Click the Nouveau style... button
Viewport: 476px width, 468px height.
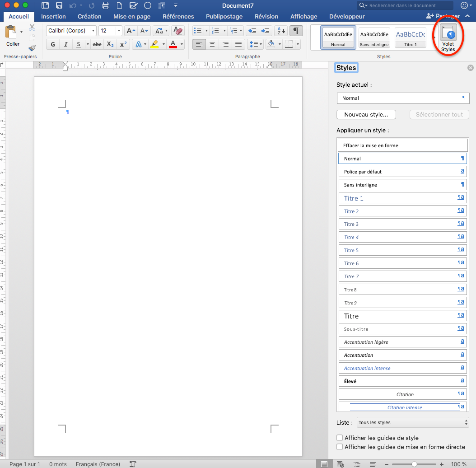(x=366, y=114)
